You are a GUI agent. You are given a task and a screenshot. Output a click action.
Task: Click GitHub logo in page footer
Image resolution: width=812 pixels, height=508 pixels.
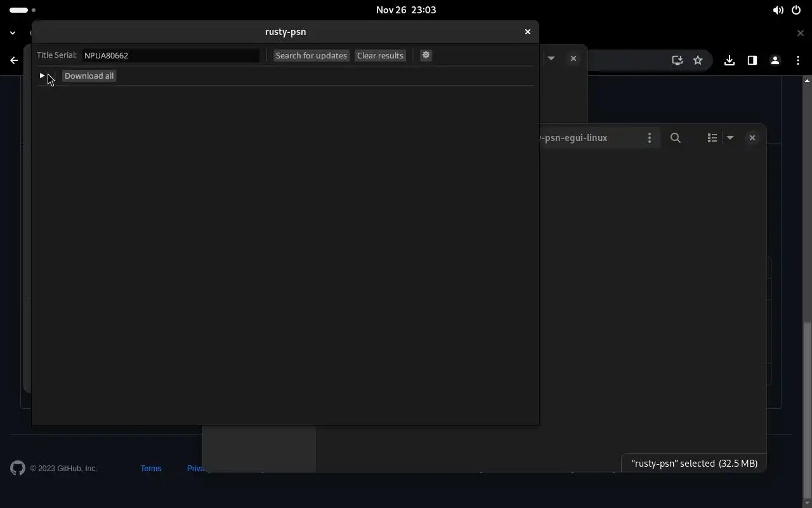(x=18, y=469)
